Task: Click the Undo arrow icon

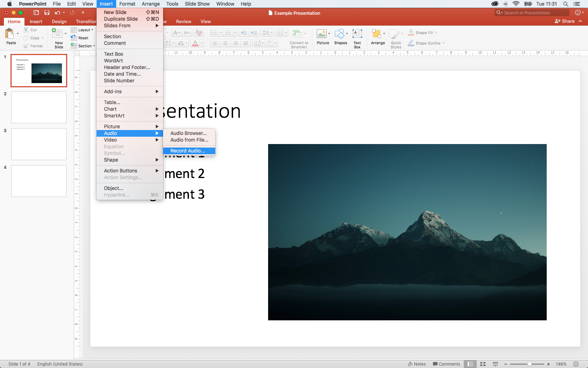Action: pos(57,13)
